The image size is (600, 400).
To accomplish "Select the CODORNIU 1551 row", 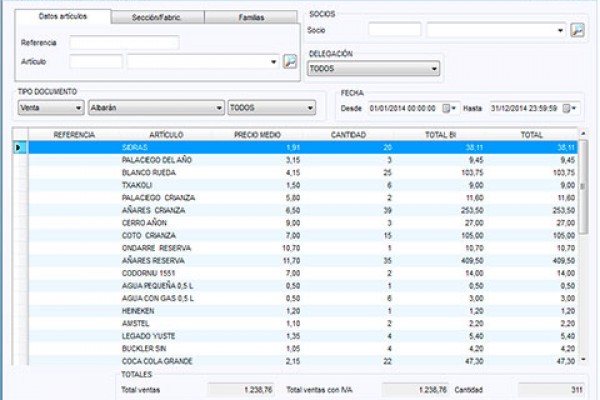I will (x=303, y=273).
